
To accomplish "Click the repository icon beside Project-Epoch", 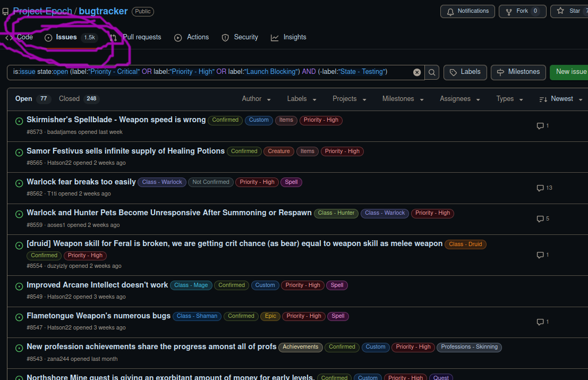I will 5,12.
